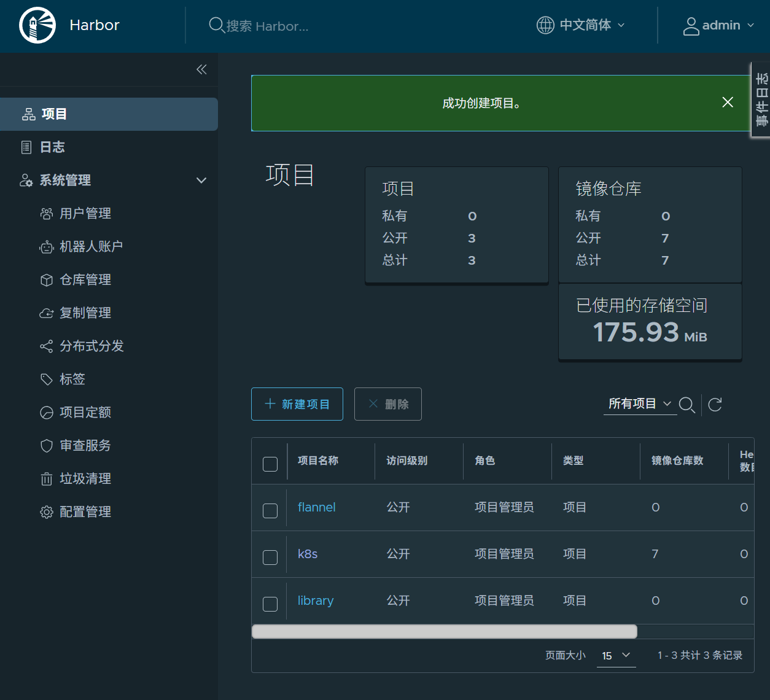Viewport: 770px width, 700px height.
Task: Click the 日志 sidebar icon
Action: coord(26,147)
